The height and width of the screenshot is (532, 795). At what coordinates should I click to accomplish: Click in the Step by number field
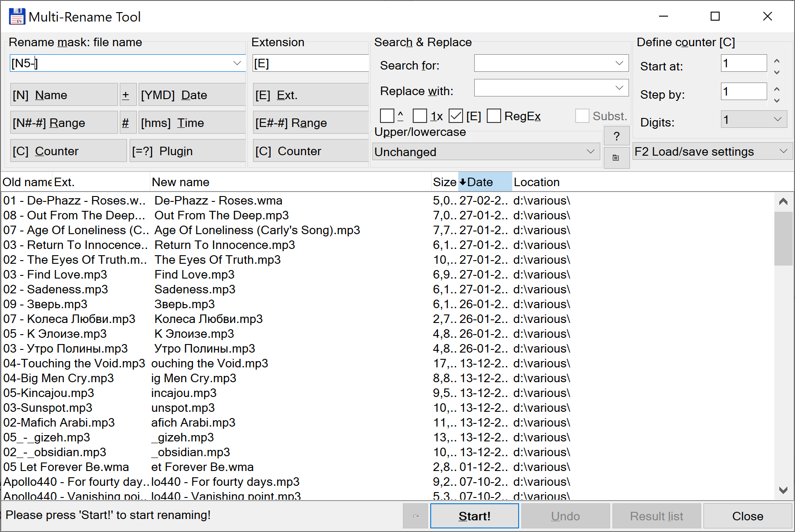(x=744, y=92)
